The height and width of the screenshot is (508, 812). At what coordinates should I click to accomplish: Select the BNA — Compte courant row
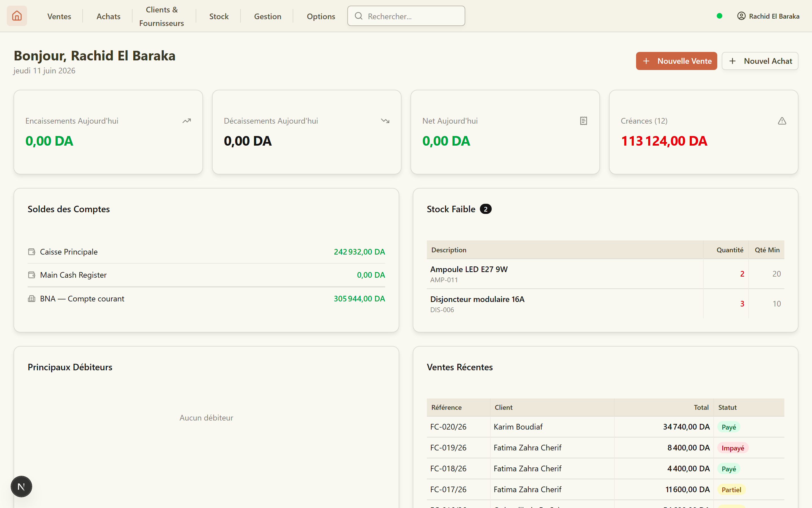coord(206,299)
